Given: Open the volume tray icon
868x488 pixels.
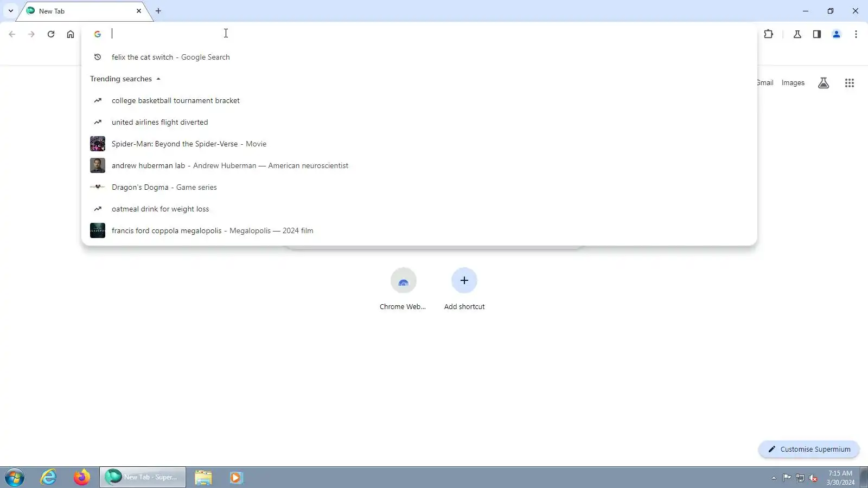Looking at the screenshot, I should tap(813, 478).
